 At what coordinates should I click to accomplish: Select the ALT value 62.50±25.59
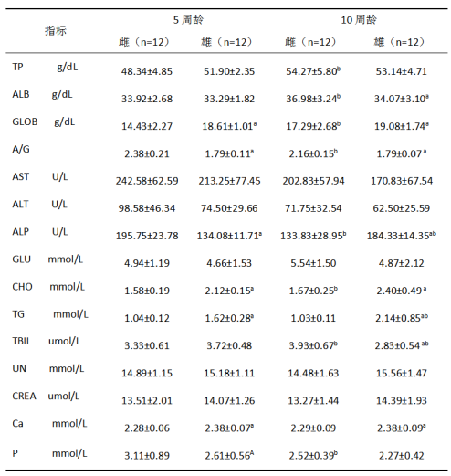tap(401, 208)
